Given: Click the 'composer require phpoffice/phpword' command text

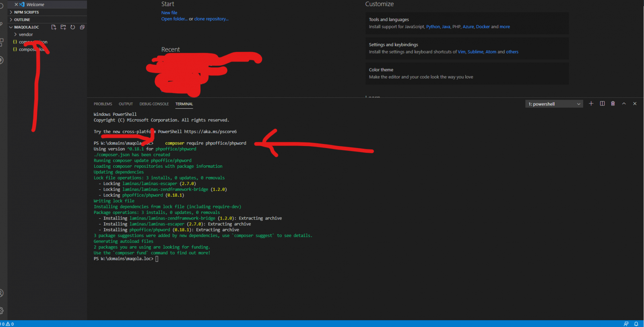Looking at the screenshot, I should point(206,143).
